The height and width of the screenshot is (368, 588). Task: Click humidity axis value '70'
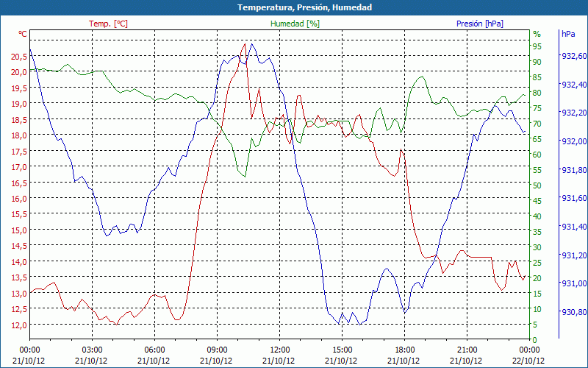pyautogui.click(x=537, y=124)
